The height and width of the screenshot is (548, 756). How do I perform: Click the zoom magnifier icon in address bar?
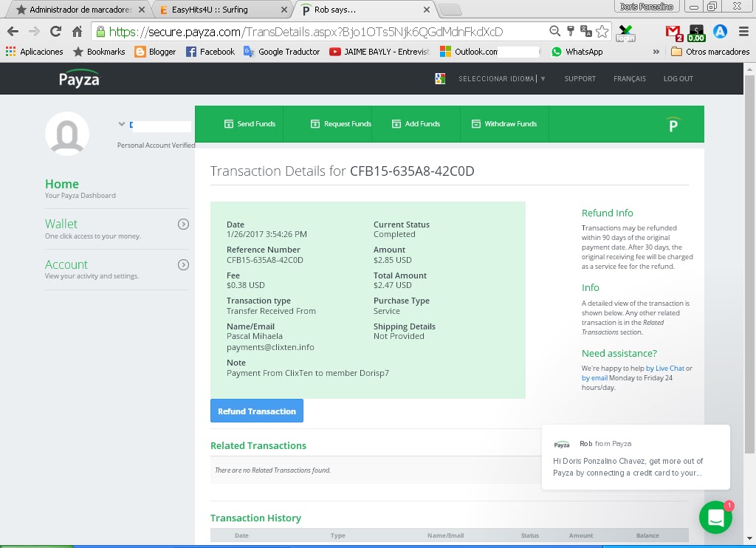tap(555, 31)
